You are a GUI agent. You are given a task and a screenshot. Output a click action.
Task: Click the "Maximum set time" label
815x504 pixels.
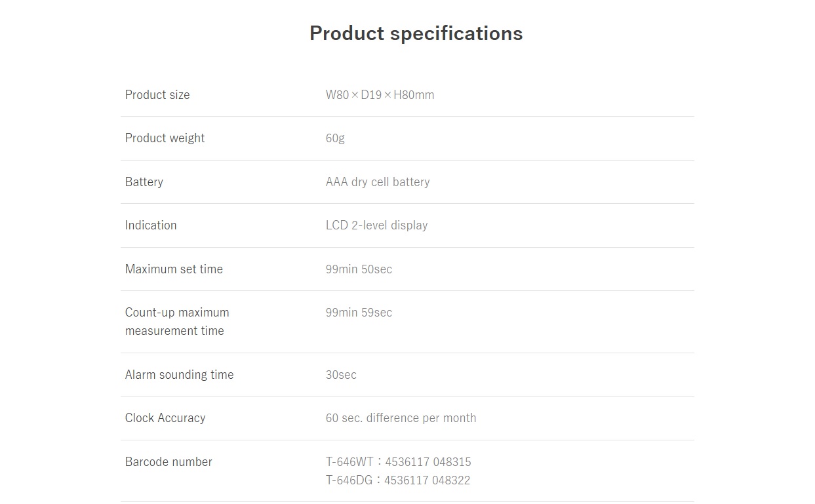point(174,269)
